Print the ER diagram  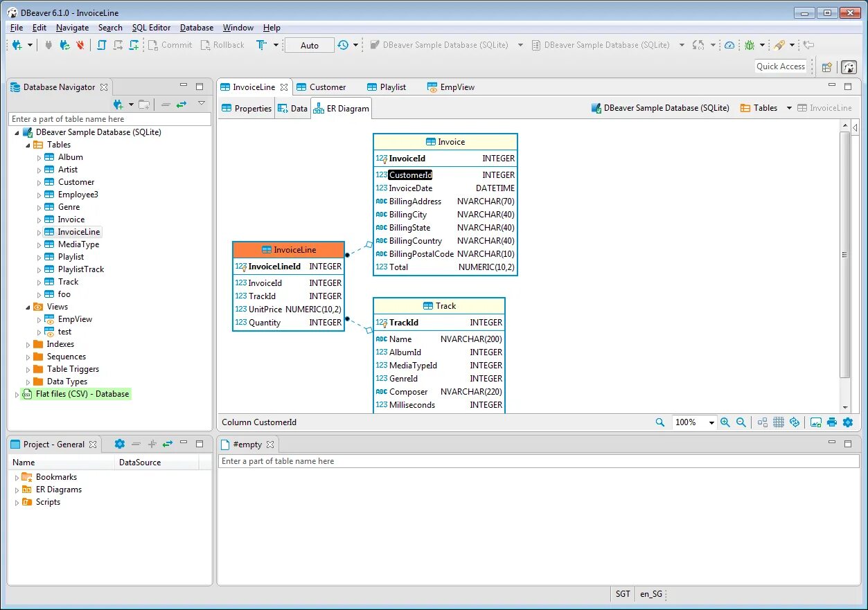click(832, 422)
